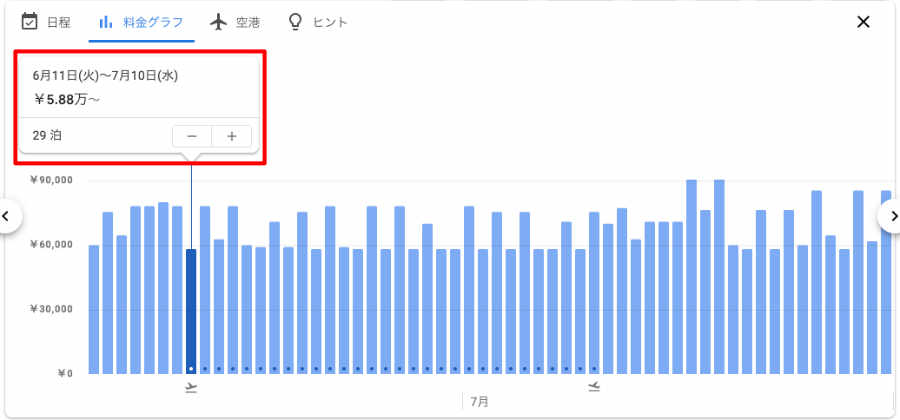Click the return landing airplane icon

(594, 387)
